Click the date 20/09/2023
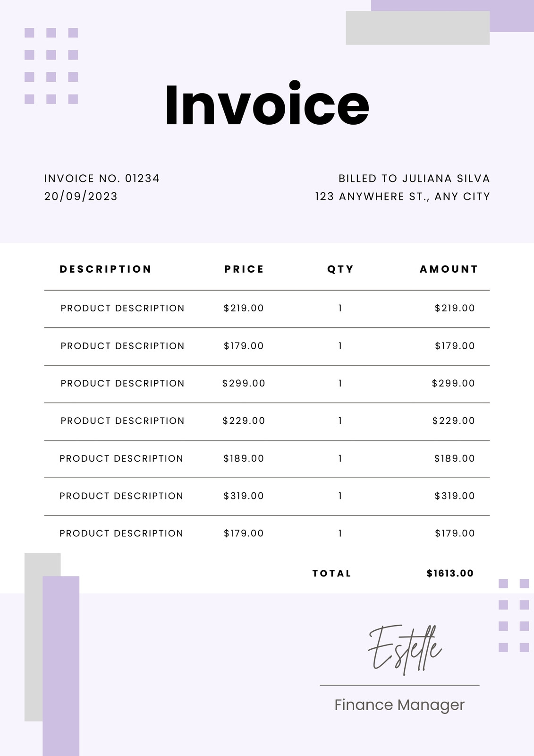 [x=81, y=197]
